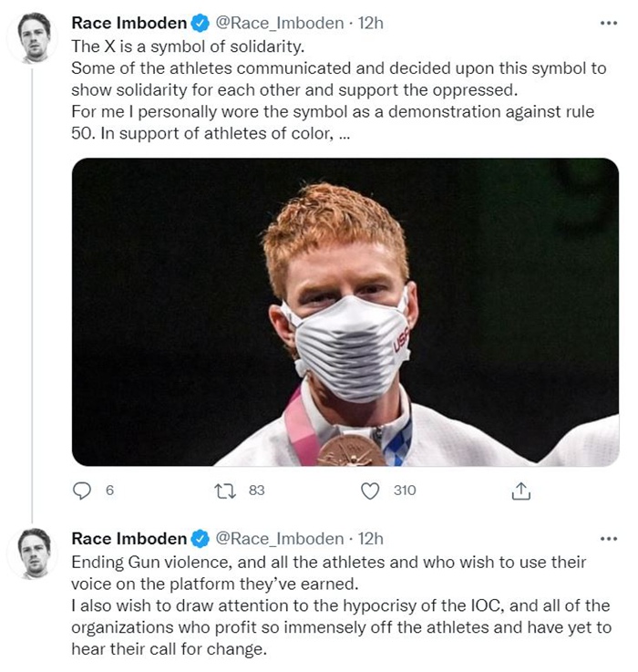Click the Race Imboden name on first tweet

[129, 23]
